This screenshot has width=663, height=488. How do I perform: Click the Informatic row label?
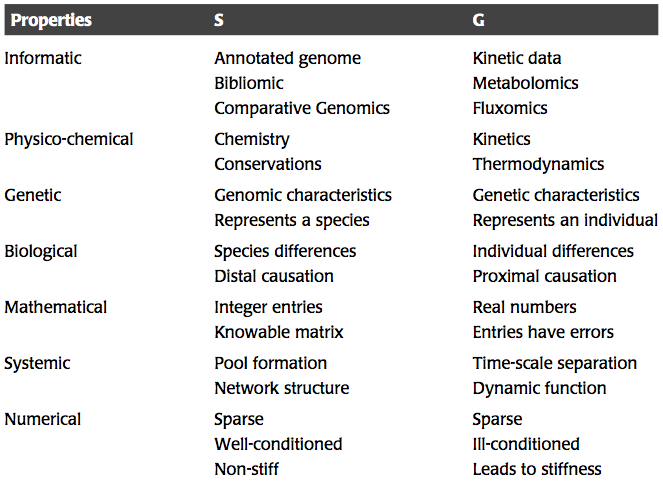43,58
